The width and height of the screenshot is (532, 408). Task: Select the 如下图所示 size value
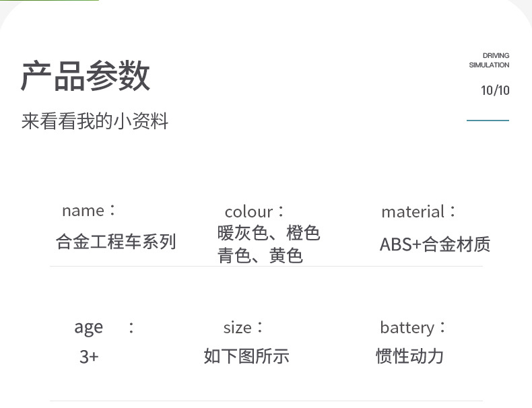pos(246,356)
